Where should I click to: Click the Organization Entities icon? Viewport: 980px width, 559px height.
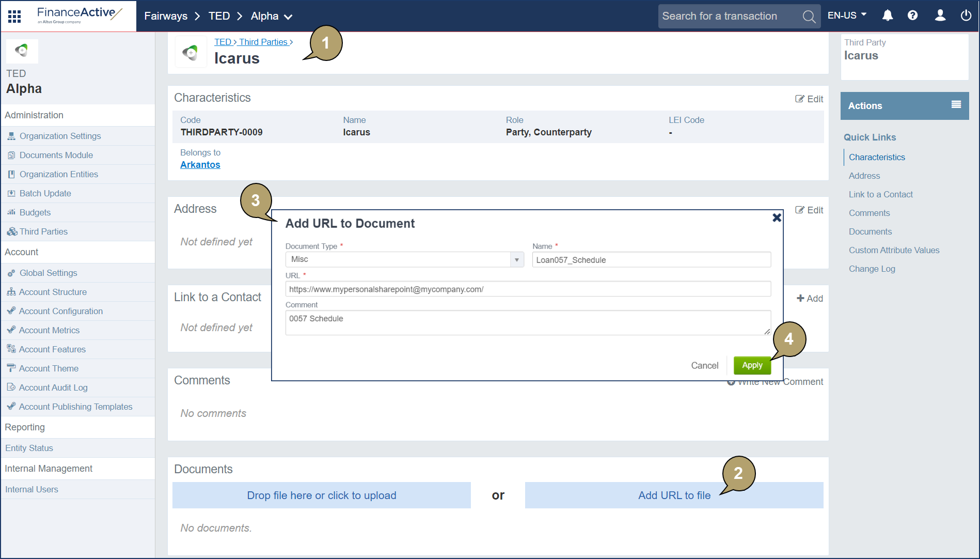tap(11, 174)
